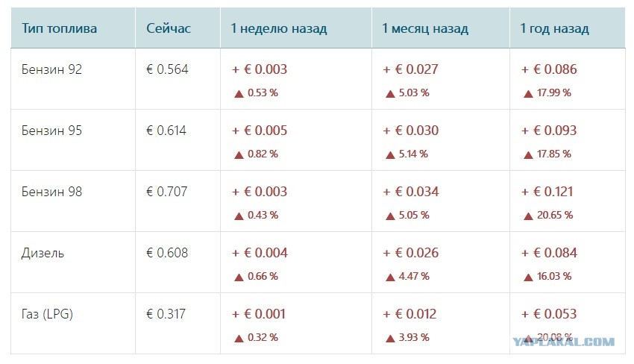Click the 'Тип топлива' column header
Screen dimensions: 634x364
pos(59,28)
